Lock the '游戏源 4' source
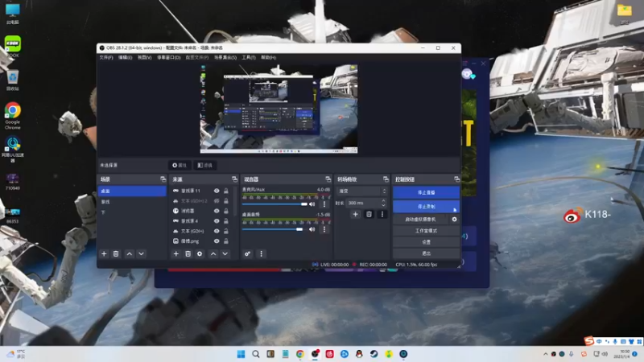The height and width of the screenshot is (362, 644). coord(226,221)
